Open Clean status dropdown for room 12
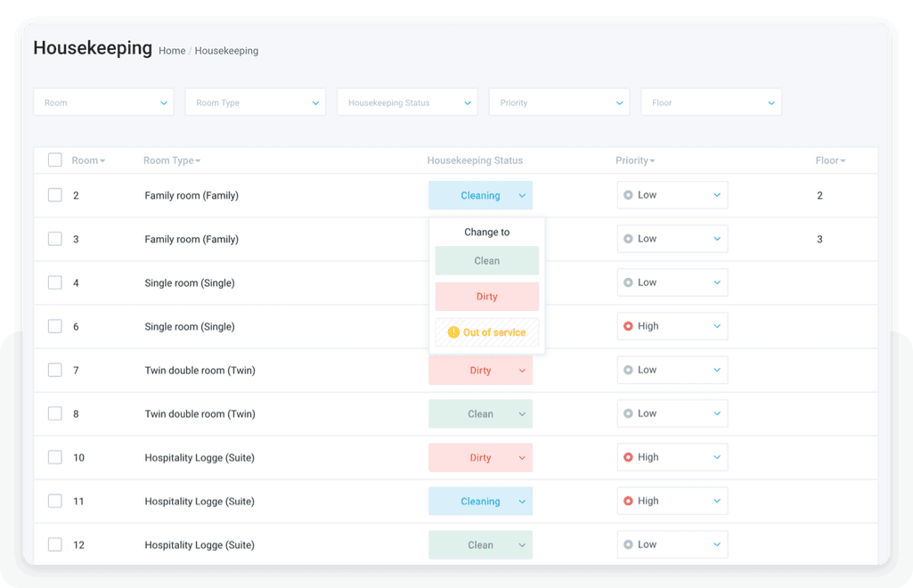Image resolution: width=913 pixels, height=588 pixels. 480,545
